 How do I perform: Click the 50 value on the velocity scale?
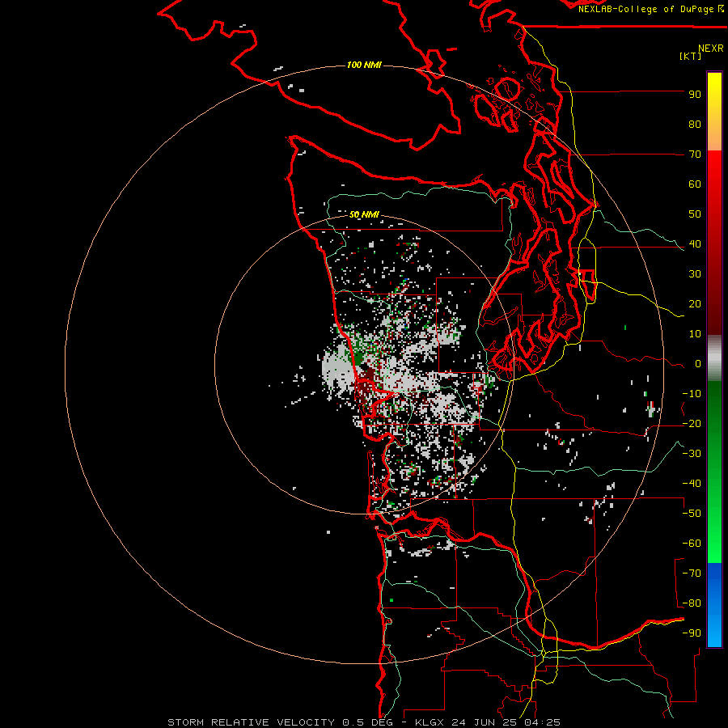[695, 214]
